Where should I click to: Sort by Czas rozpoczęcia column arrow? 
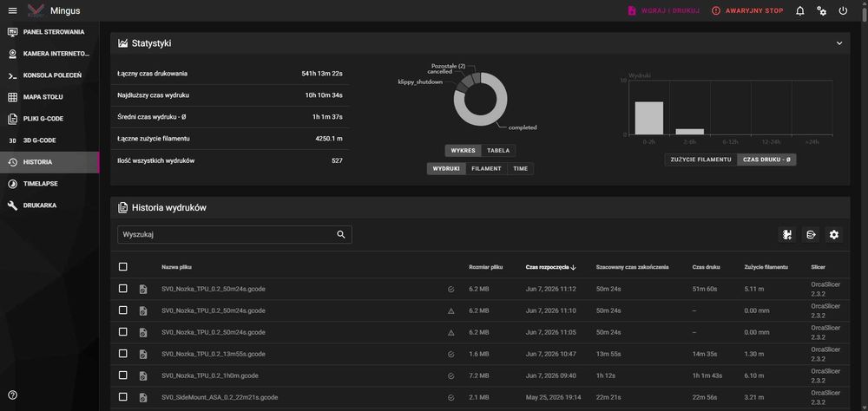pos(574,267)
